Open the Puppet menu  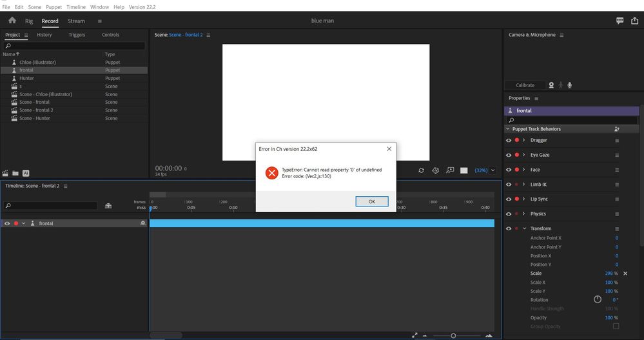(54, 7)
